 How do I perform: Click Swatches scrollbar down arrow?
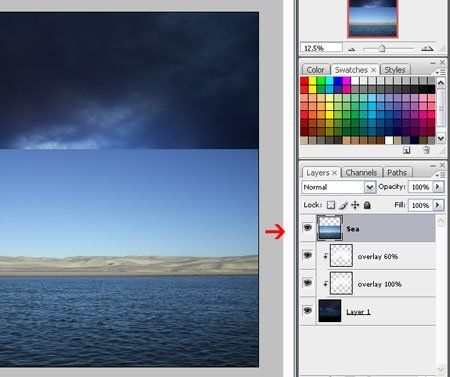click(x=441, y=137)
